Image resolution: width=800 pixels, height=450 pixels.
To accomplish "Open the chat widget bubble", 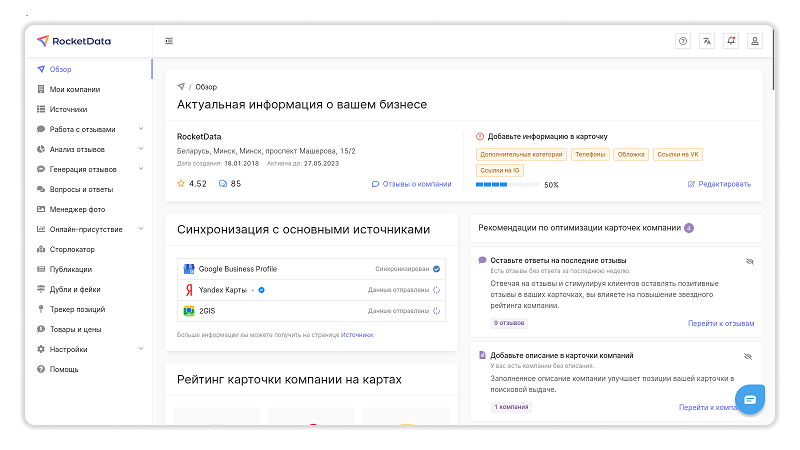I will point(750,399).
